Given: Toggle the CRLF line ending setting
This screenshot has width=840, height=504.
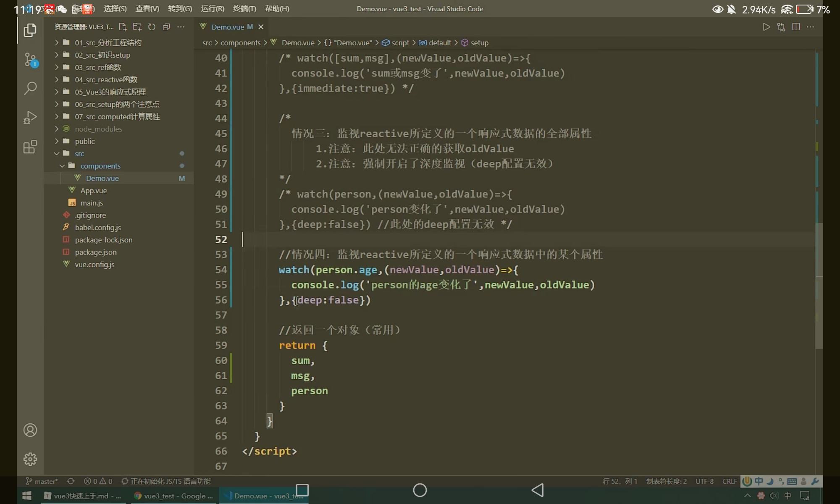Looking at the screenshot, I should point(729,481).
